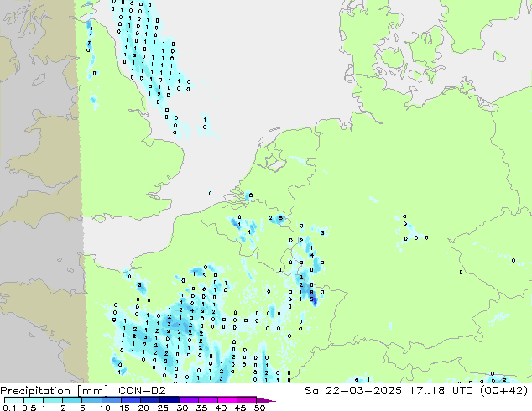Click the "ICON-D2" model name

pyautogui.click(x=140, y=391)
